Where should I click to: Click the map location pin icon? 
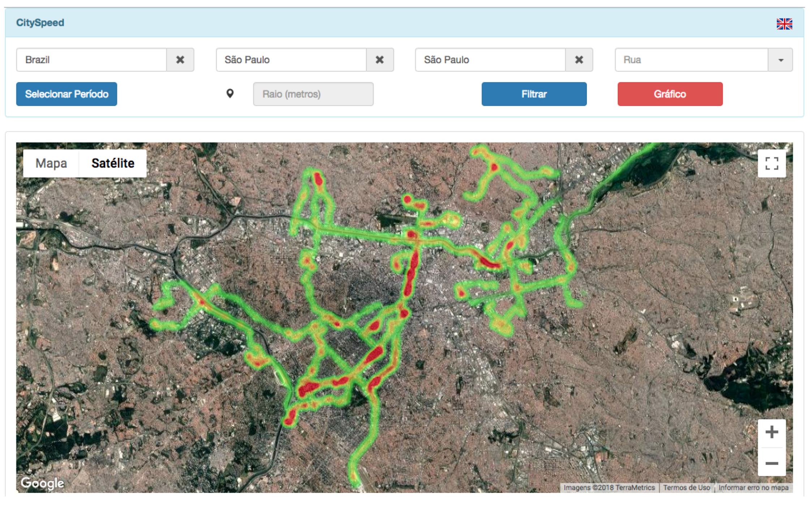pyautogui.click(x=230, y=94)
